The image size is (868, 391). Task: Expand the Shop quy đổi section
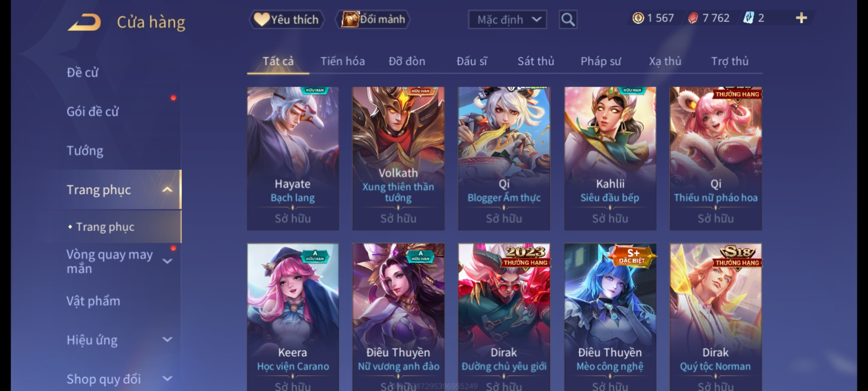click(x=167, y=379)
